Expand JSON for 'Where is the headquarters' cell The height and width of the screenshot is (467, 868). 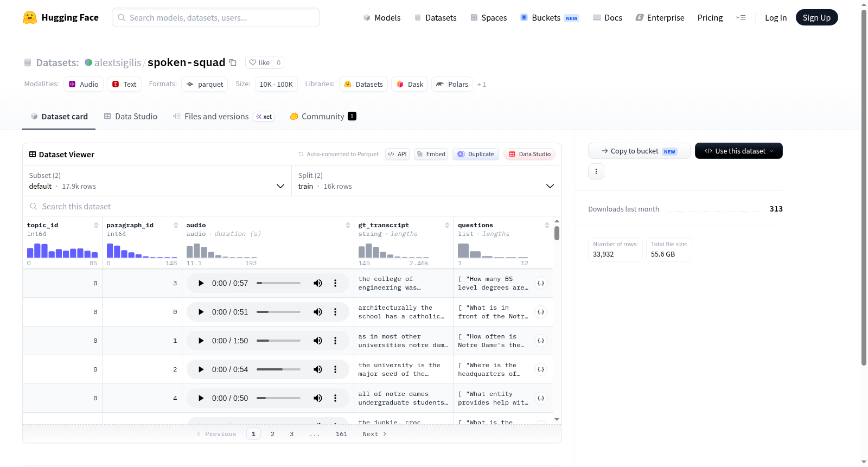(x=541, y=369)
